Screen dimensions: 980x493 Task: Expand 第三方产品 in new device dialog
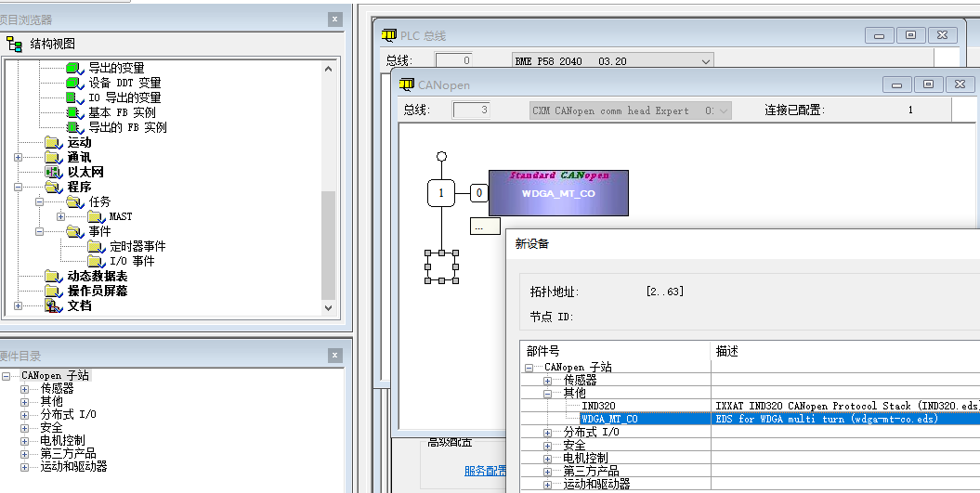(x=548, y=472)
